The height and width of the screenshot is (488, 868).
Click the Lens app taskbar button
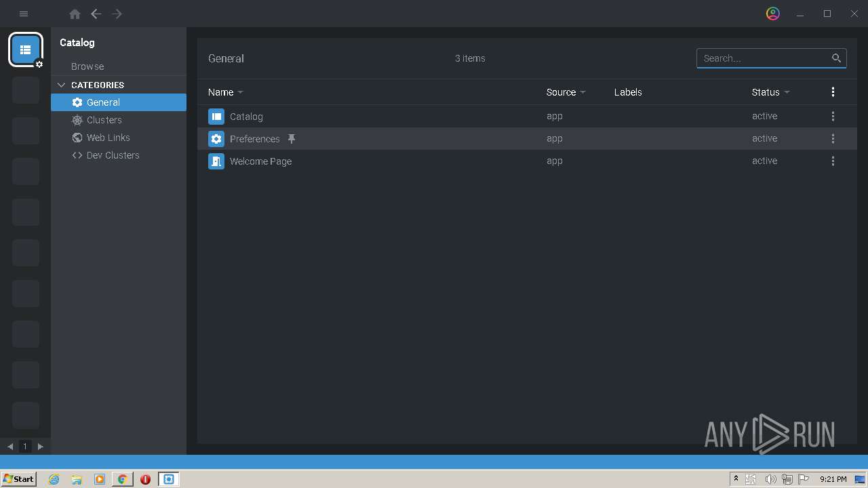[168, 479]
